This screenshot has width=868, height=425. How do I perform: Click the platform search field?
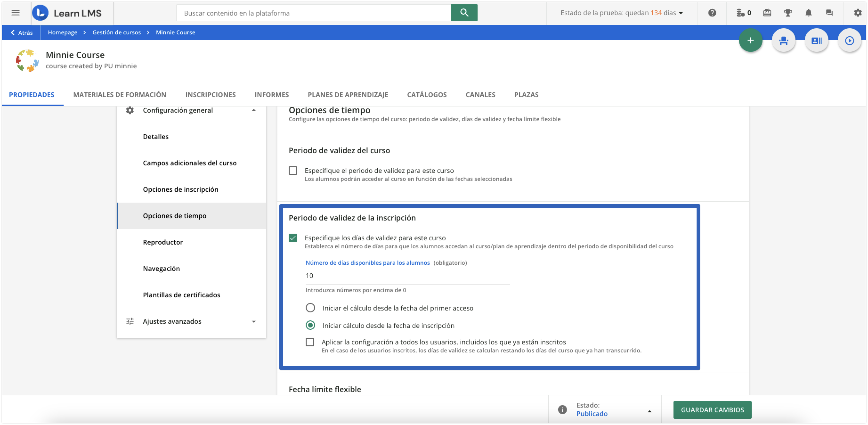click(x=314, y=13)
